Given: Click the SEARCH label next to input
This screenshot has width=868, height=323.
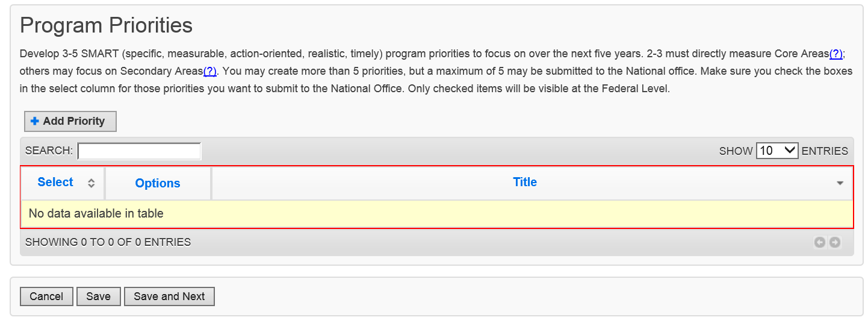Looking at the screenshot, I should pos(49,151).
